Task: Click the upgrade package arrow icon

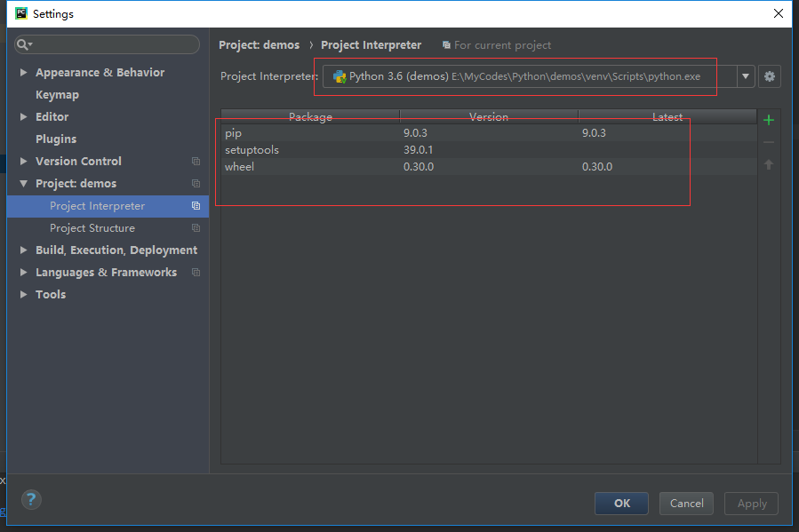Action: click(x=769, y=164)
